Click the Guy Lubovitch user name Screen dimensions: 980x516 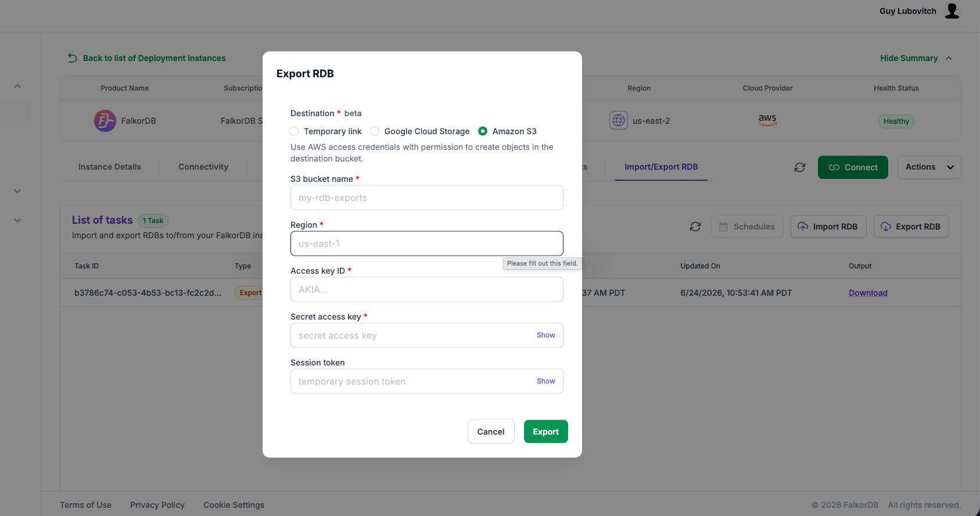[x=908, y=11]
